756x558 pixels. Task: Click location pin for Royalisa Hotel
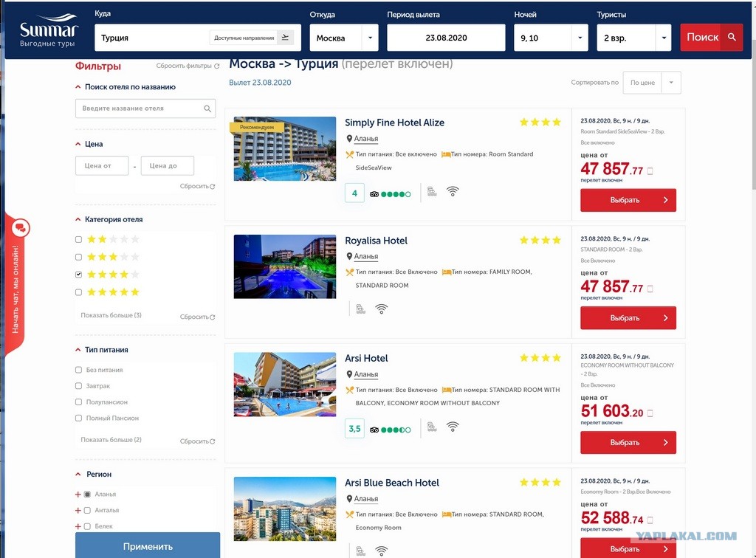349,256
